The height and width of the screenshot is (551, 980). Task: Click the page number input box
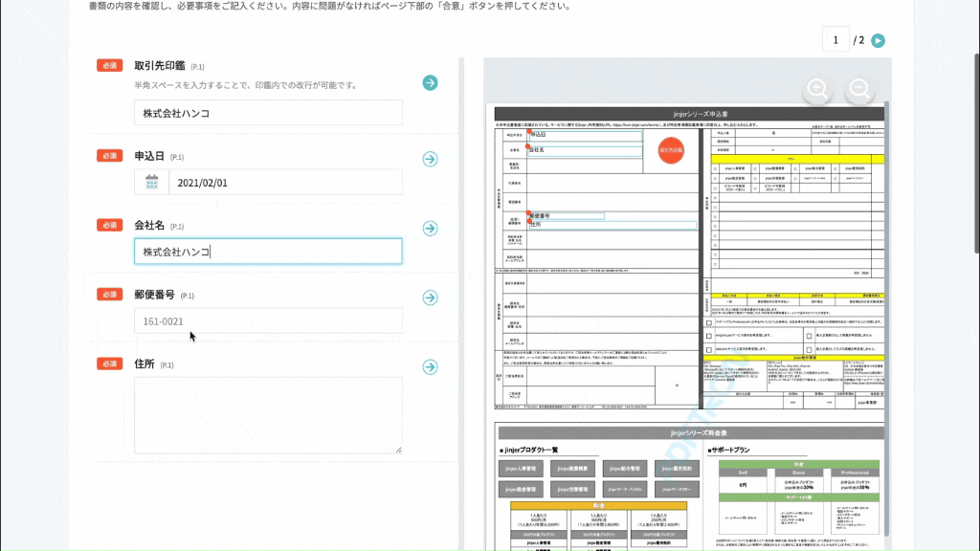(835, 40)
